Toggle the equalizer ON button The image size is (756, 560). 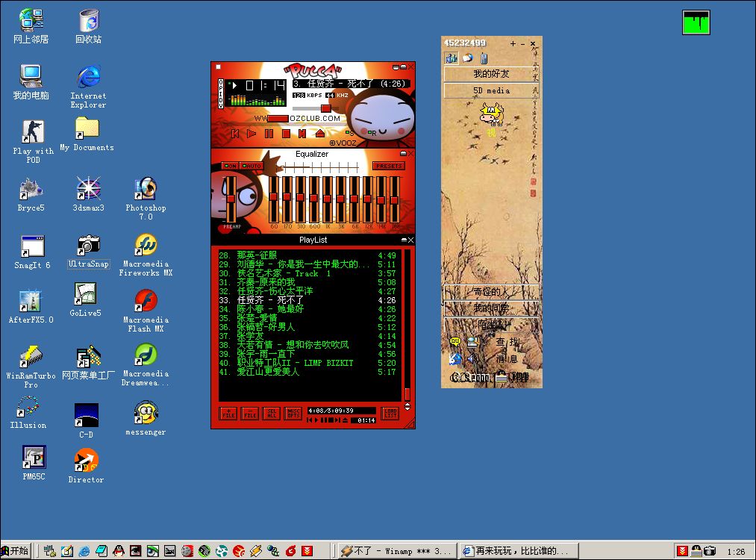pyautogui.click(x=230, y=166)
